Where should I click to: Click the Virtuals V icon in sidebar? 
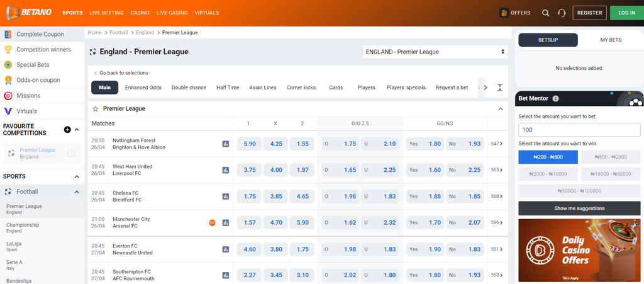[x=8, y=111]
